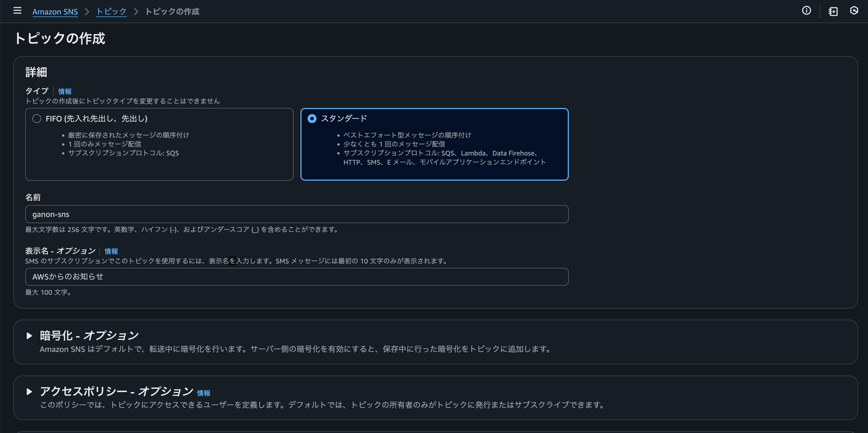Navigate to トピック breadcrumb link
This screenshot has width=868, height=433.
[111, 12]
